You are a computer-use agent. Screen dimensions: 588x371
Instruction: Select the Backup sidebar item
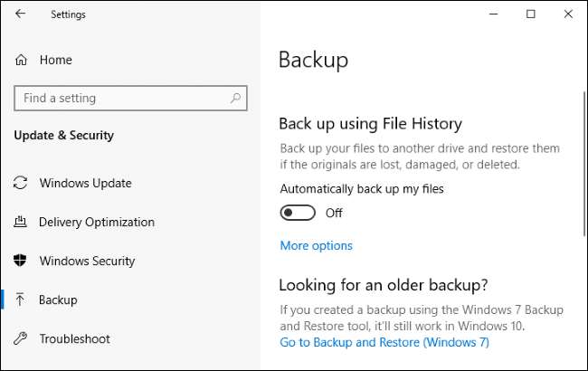click(x=58, y=300)
